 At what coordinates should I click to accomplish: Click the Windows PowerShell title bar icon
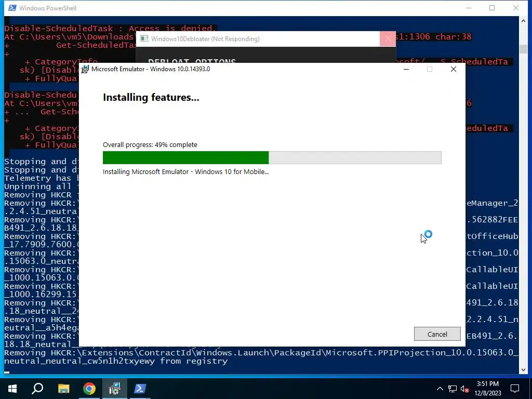pos(12,8)
